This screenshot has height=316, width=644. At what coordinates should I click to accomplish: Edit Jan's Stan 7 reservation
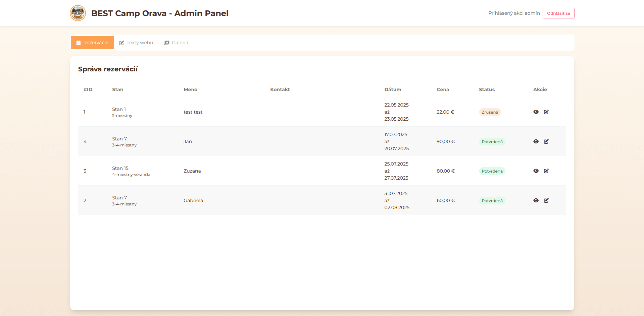[x=546, y=141]
